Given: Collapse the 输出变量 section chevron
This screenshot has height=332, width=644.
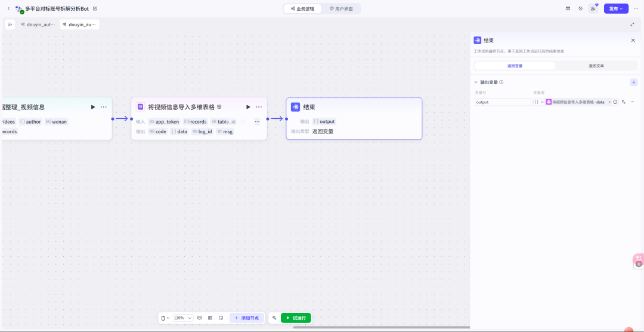Looking at the screenshot, I should 476,82.
